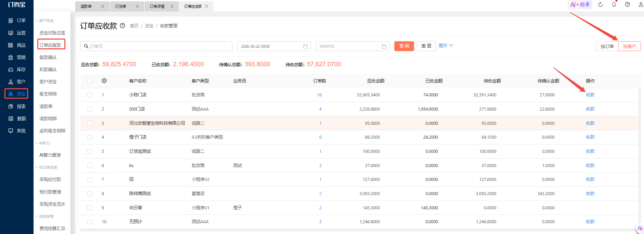This screenshot has width=644, height=234.
Task: Switch to the 退款单 tab
Action: click(86, 6)
